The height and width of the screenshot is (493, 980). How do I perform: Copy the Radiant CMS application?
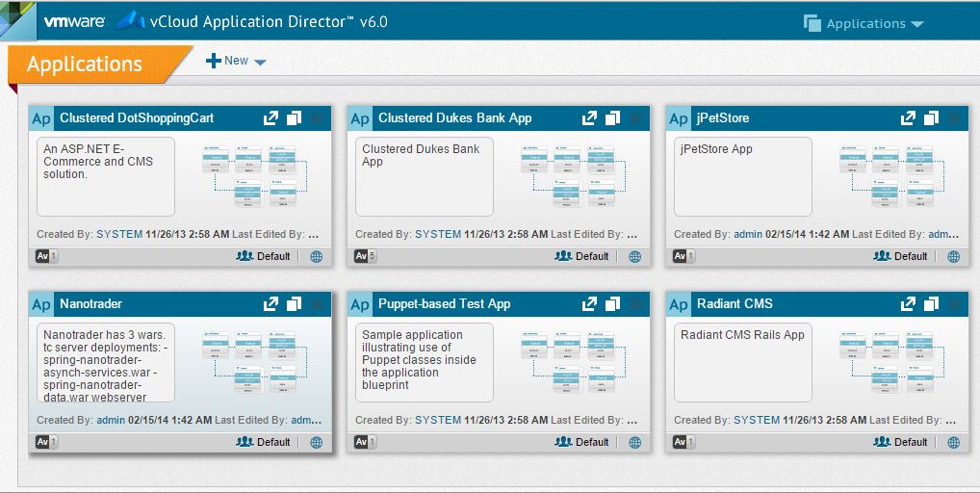[x=931, y=303]
